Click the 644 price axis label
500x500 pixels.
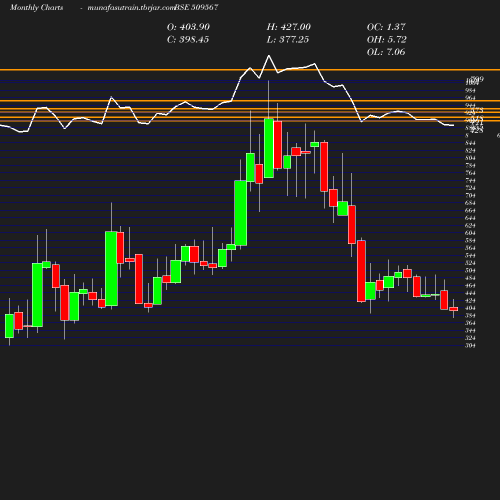(470, 218)
